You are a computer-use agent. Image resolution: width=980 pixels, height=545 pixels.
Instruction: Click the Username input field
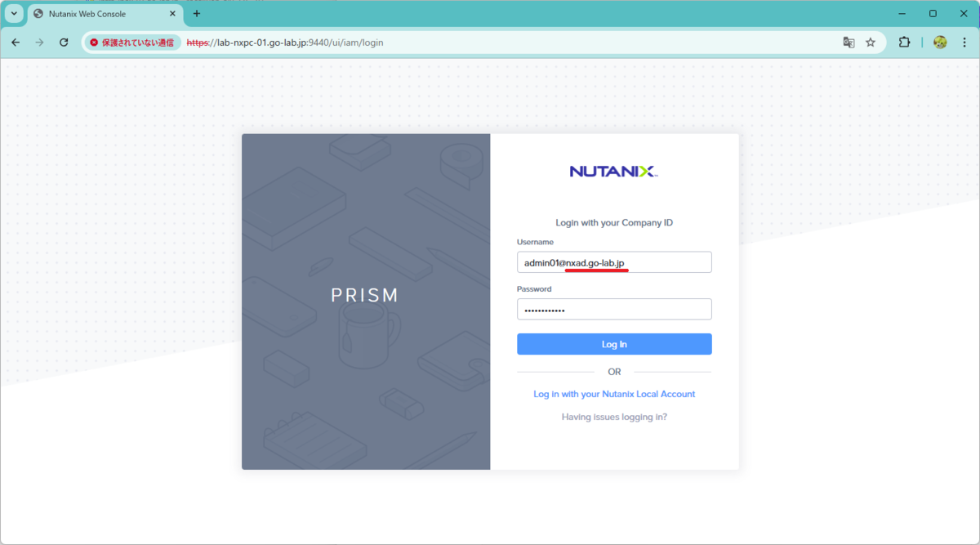(614, 262)
